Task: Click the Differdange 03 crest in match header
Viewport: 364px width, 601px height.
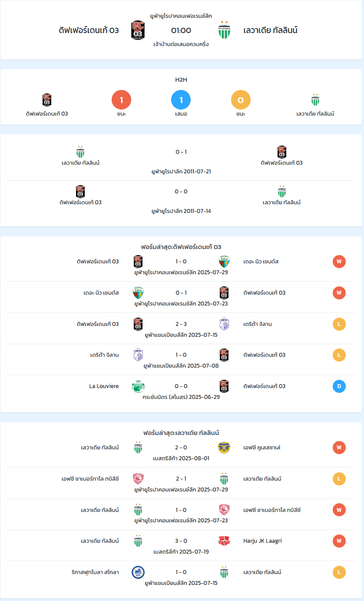Action: pyautogui.click(x=138, y=30)
